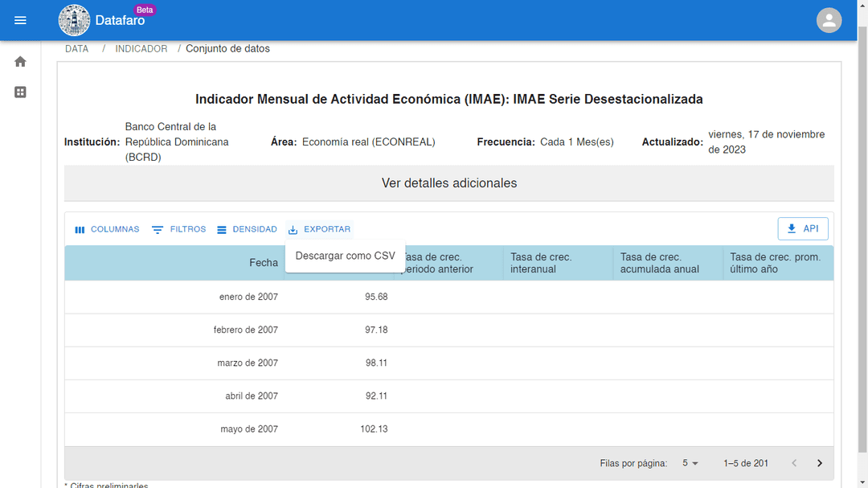Image resolution: width=868 pixels, height=488 pixels.
Task: Open the FILTROS filter panel
Action: 178,229
